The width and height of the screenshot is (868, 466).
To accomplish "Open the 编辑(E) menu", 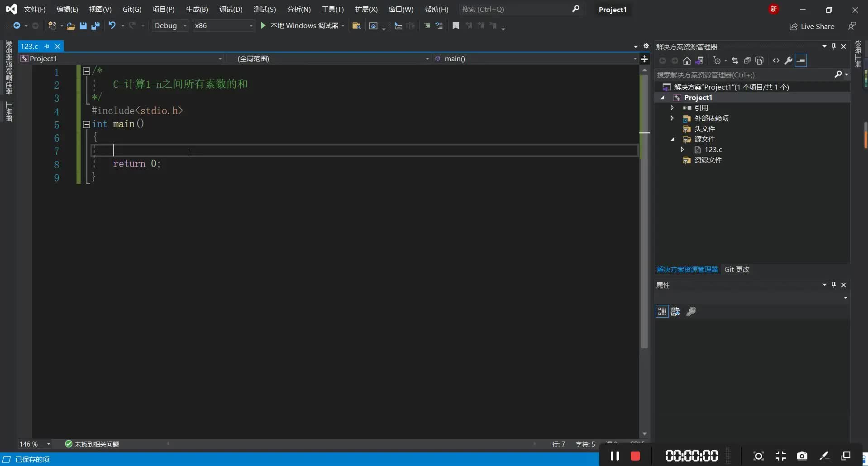I will (x=67, y=10).
